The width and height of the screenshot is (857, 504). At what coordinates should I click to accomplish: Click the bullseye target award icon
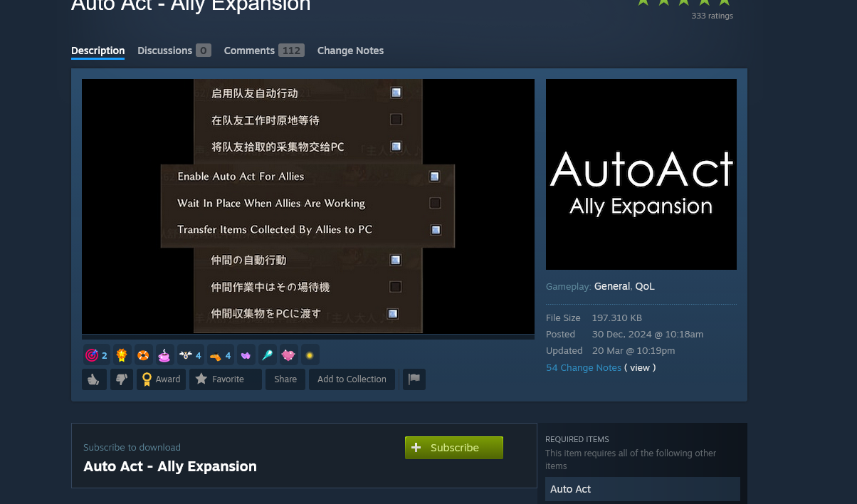click(x=91, y=355)
